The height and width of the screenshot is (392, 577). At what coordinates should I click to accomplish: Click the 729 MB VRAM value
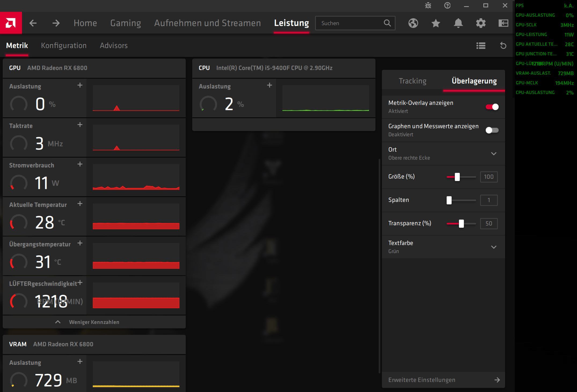48,380
